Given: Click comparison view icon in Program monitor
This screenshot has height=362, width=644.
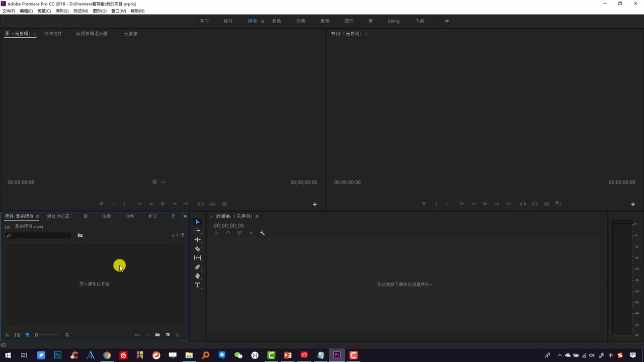Looking at the screenshot, I should [x=558, y=204].
